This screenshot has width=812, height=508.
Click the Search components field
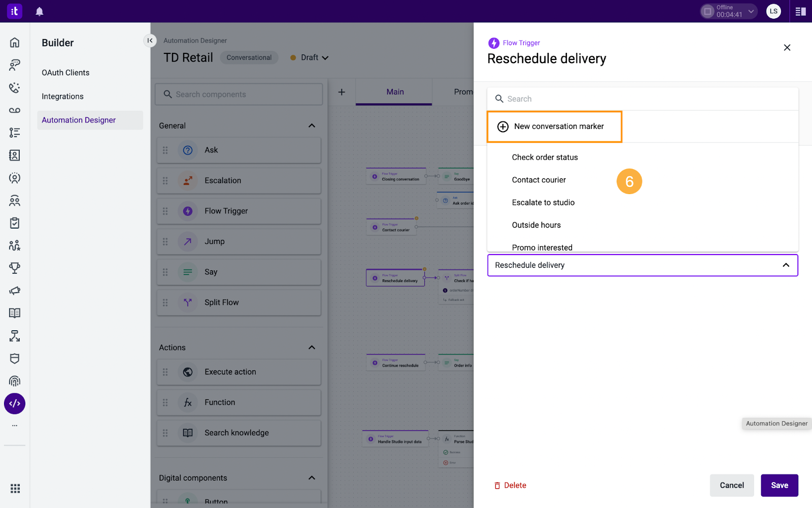click(x=239, y=94)
